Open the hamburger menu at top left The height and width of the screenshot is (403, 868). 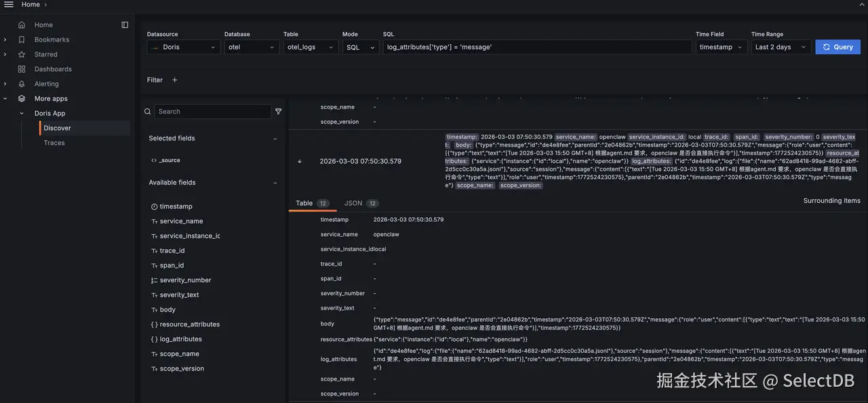(x=8, y=5)
